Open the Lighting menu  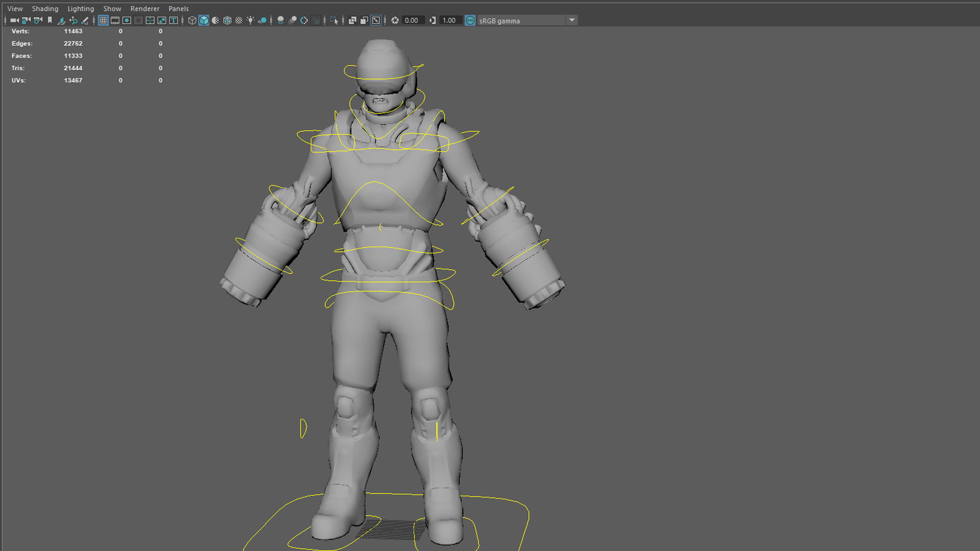click(x=81, y=9)
